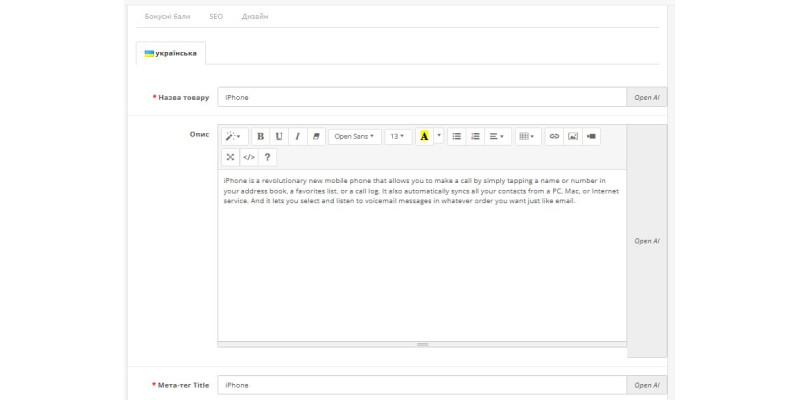Open the magic wand style menu
Screen dimensions: 800x400
pyautogui.click(x=235, y=136)
